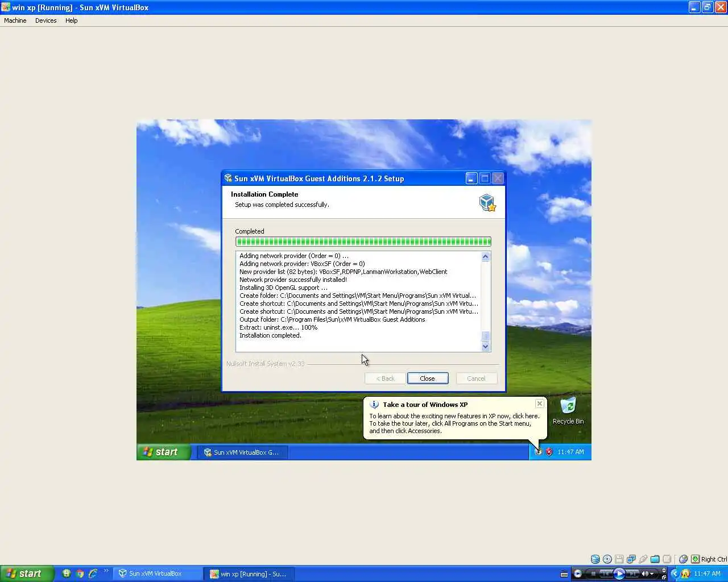728x582 pixels.
Task: Click the floppy disk status icon
Action: [619, 559]
